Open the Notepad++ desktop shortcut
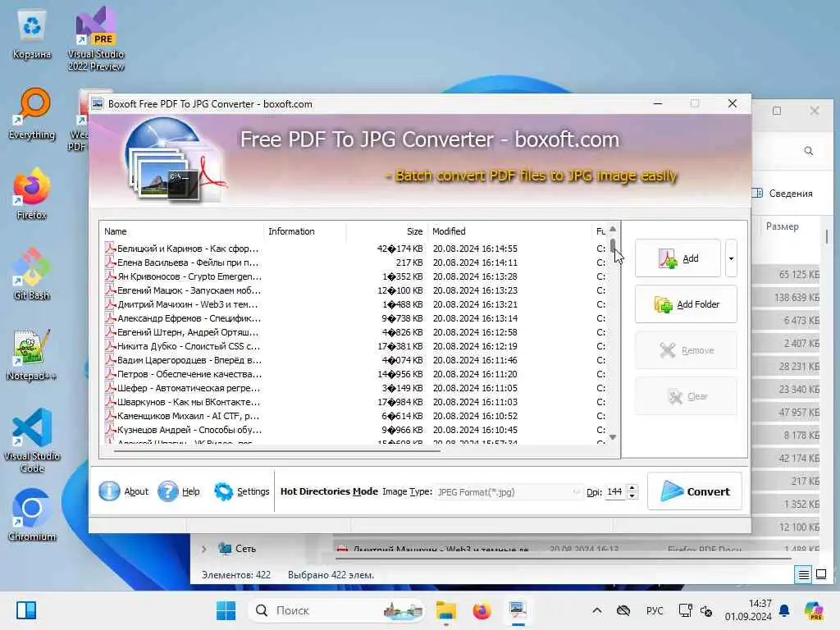The height and width of the screenshot is (630, 840). [32, 354]
